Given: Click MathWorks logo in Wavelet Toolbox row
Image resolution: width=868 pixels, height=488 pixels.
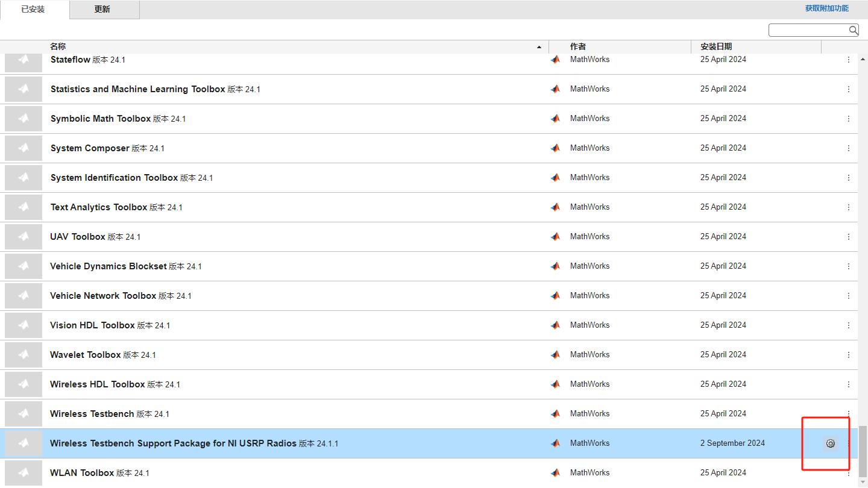Looking at the screenshot, I should pyautogui.click(x=555, y=355).
